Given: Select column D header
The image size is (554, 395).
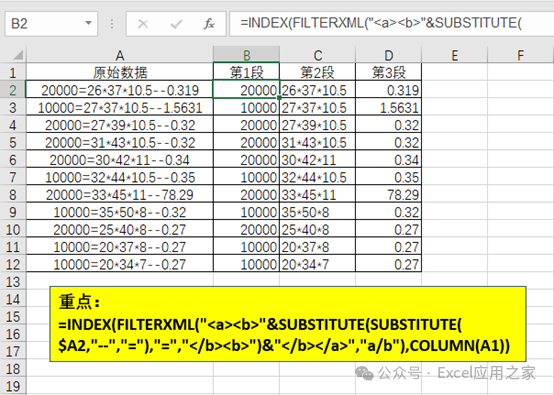Looking at the screenshot, I should 388,55.
